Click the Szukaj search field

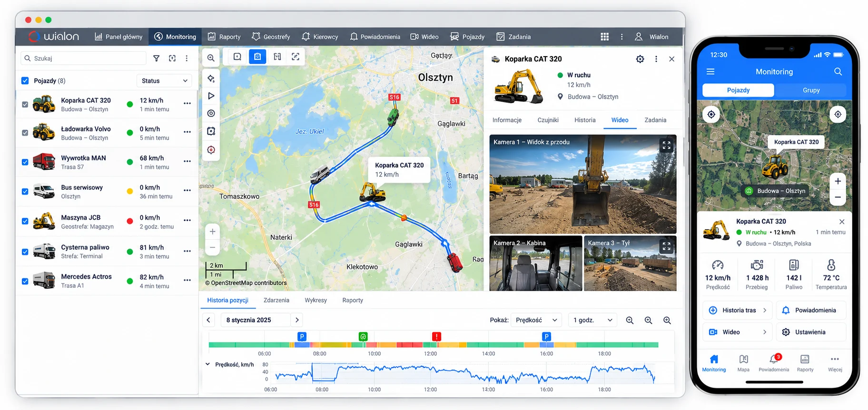pos(84,58)
